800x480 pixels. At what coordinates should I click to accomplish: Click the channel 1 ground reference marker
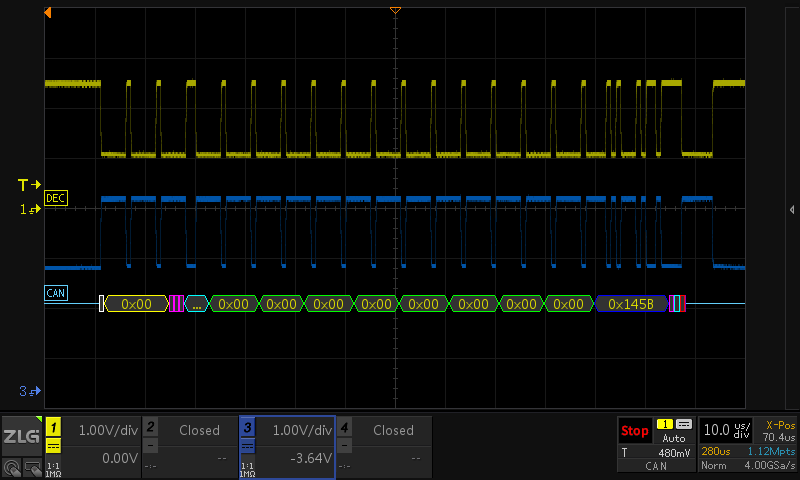32,210
